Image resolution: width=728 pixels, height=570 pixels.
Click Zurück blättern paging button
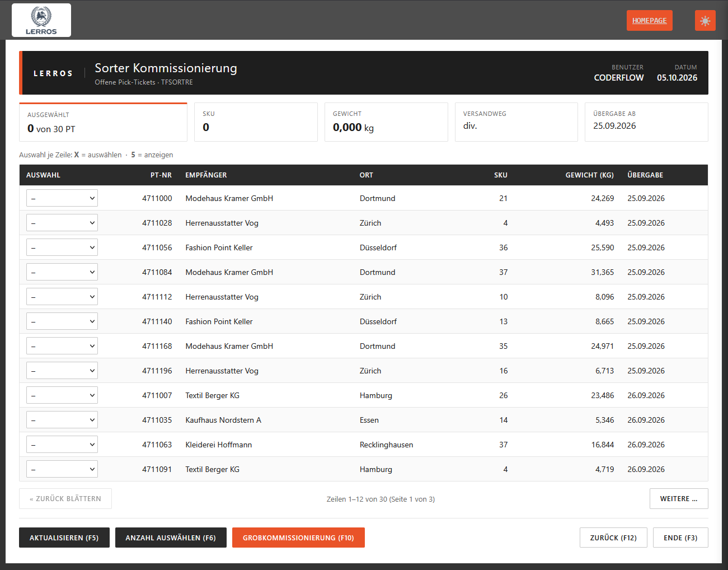(x=65, y=499)
